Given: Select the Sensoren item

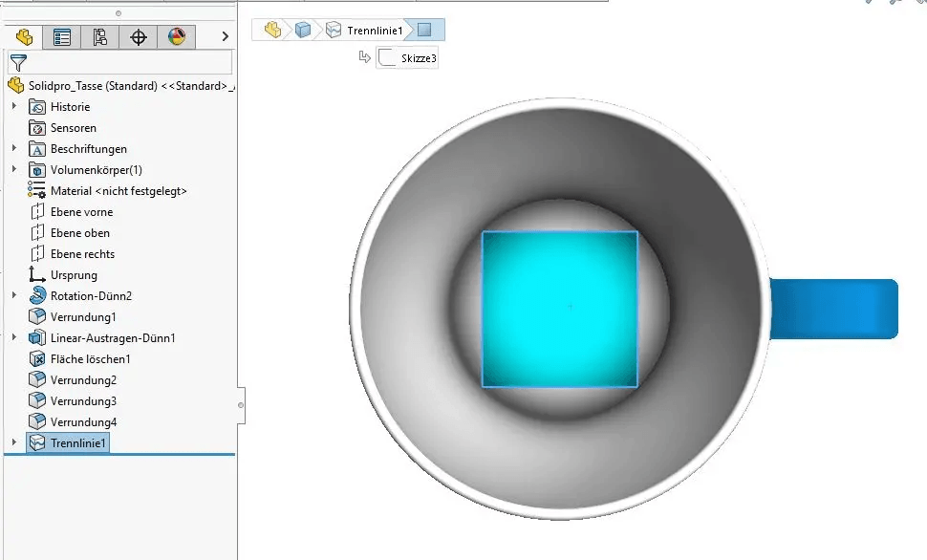Looking at the screenshot, I should point(73,128).
